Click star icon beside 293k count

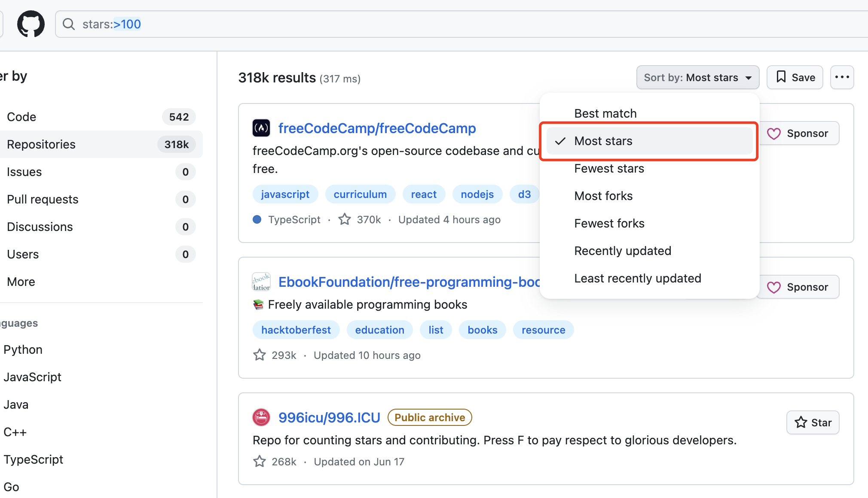(260, 355)
